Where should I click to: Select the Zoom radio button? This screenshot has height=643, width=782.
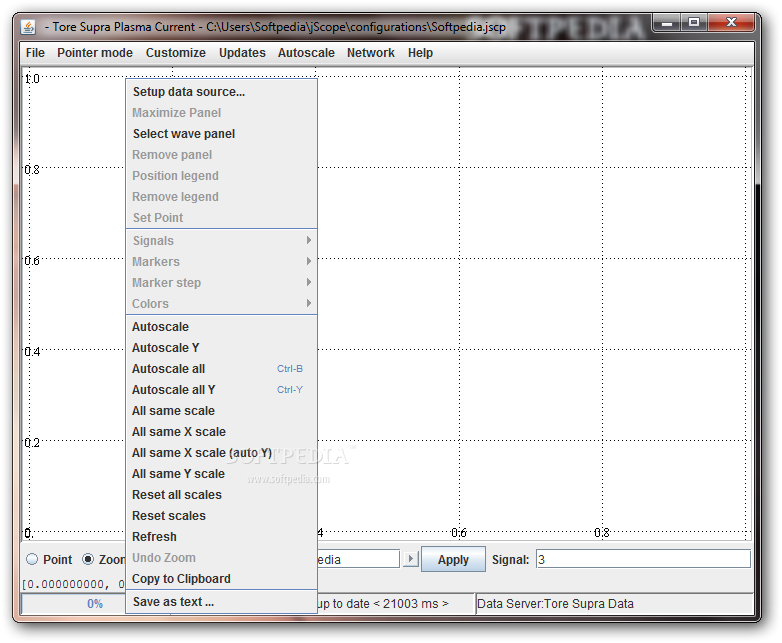click(x=88, y=559)
